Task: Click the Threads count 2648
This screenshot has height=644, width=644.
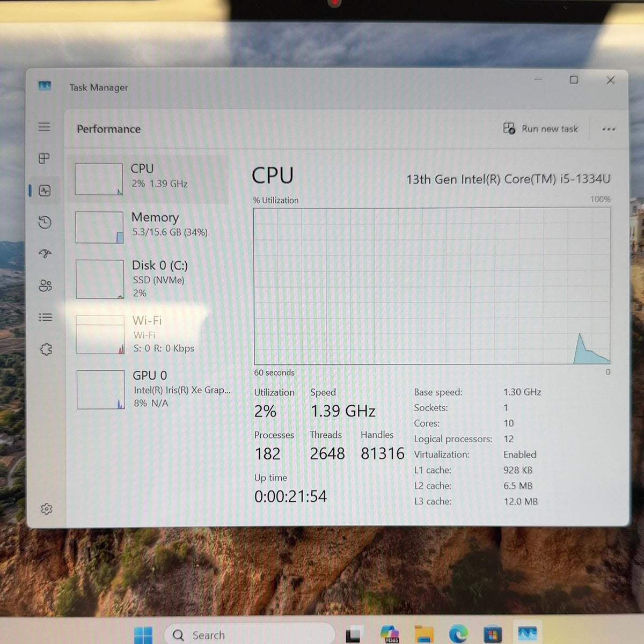Action: tap(327, 453)
